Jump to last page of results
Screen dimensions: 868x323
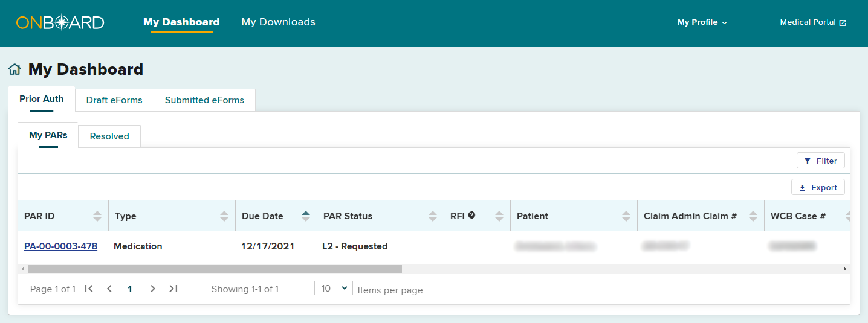173,289
